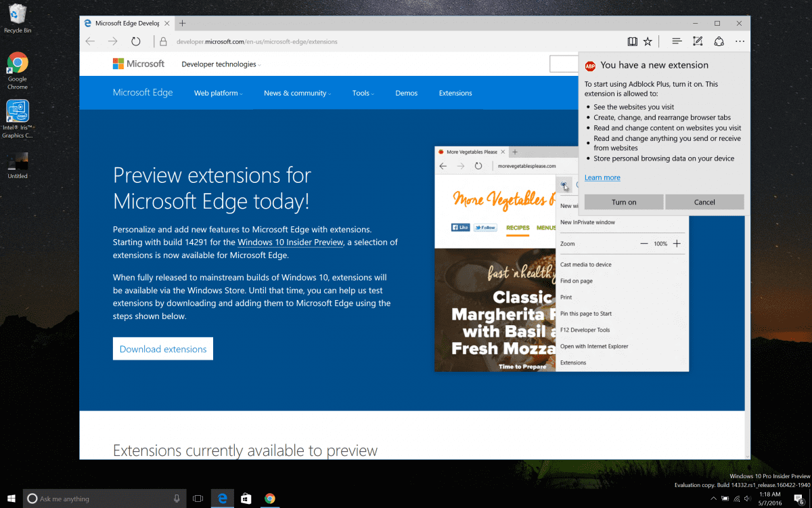The height and width of the screenshot is (508, 812).
Task: Go back to previous page
Action: coord(91,41)
